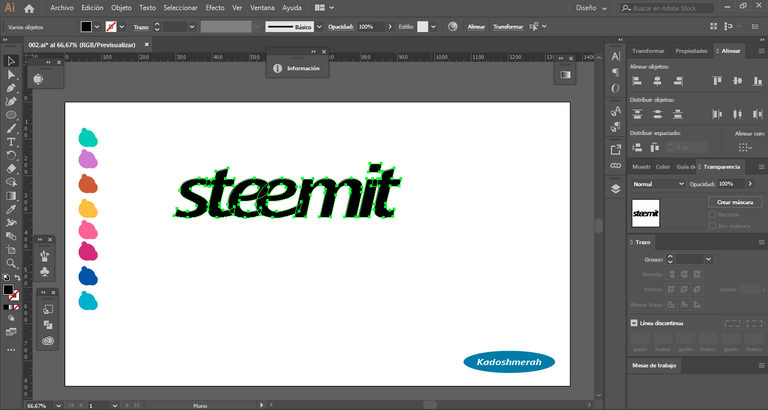Viewport: 768px width, 410px height.
Task: Open the Character panel icon
Action: click(616, 57)
